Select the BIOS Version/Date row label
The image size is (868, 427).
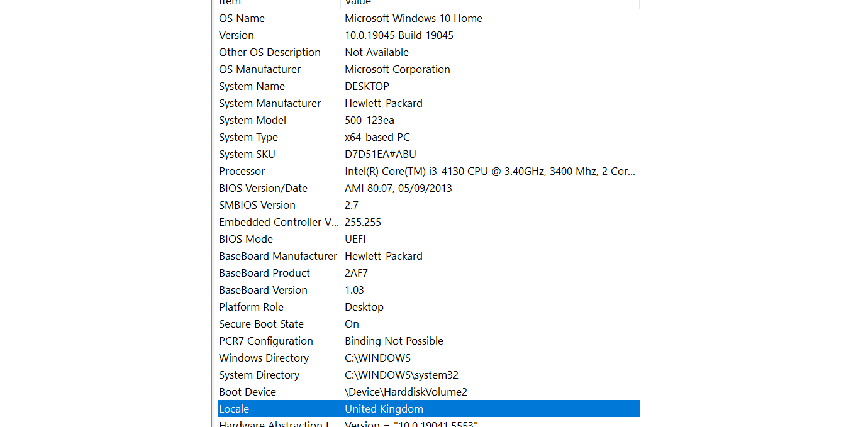point(263,188)
